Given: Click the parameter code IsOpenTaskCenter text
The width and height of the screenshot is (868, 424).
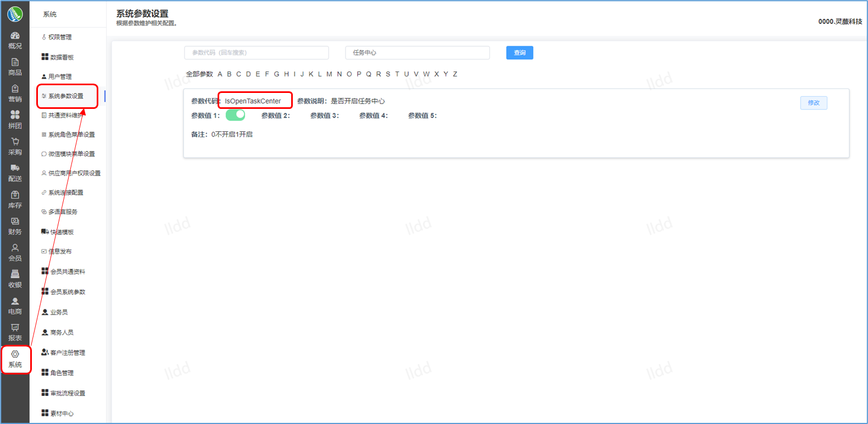Looking at the screenshot, I should [x=253, y=101].
